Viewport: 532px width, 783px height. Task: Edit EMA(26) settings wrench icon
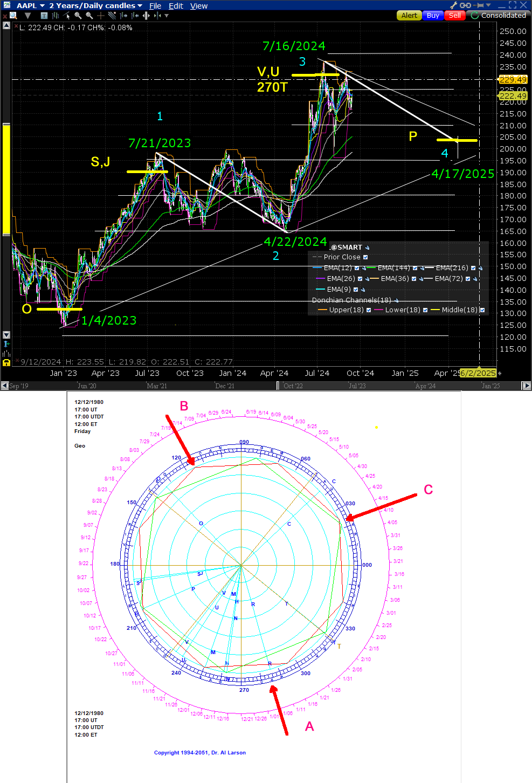tap(367, 279)
